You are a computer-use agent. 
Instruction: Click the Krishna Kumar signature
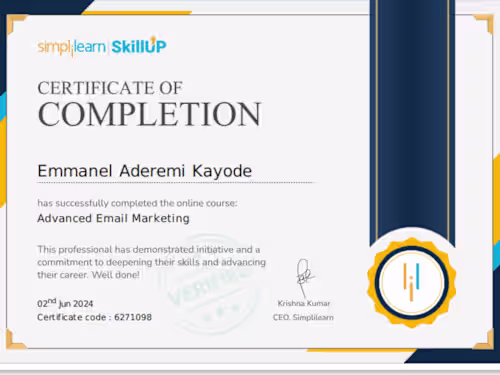304,277
